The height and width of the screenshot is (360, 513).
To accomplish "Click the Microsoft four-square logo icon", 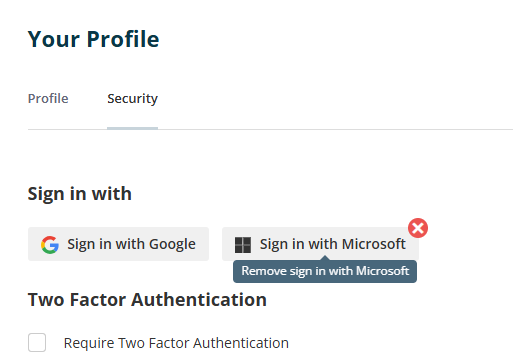I will [x=243, y=245].
